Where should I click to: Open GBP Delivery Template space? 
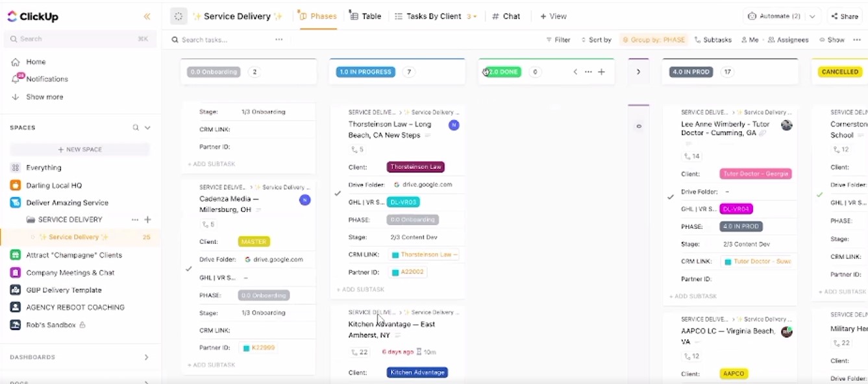point(64,290)
